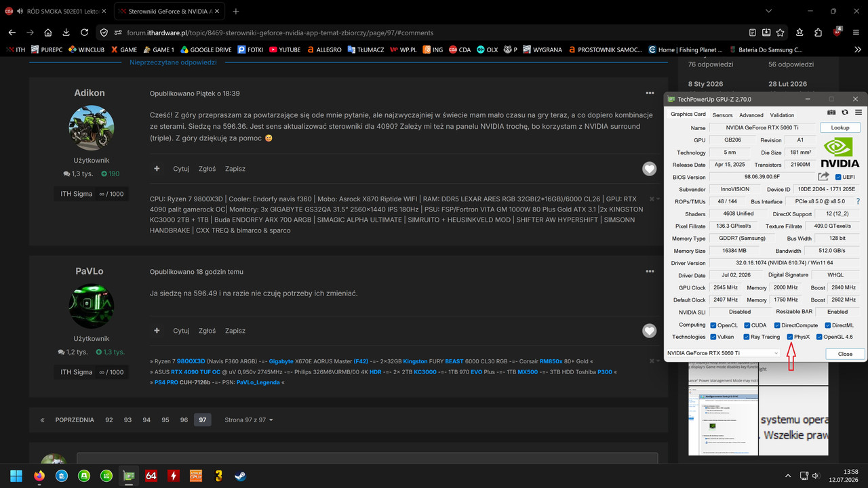Open Steam from the taskbar

240,476
